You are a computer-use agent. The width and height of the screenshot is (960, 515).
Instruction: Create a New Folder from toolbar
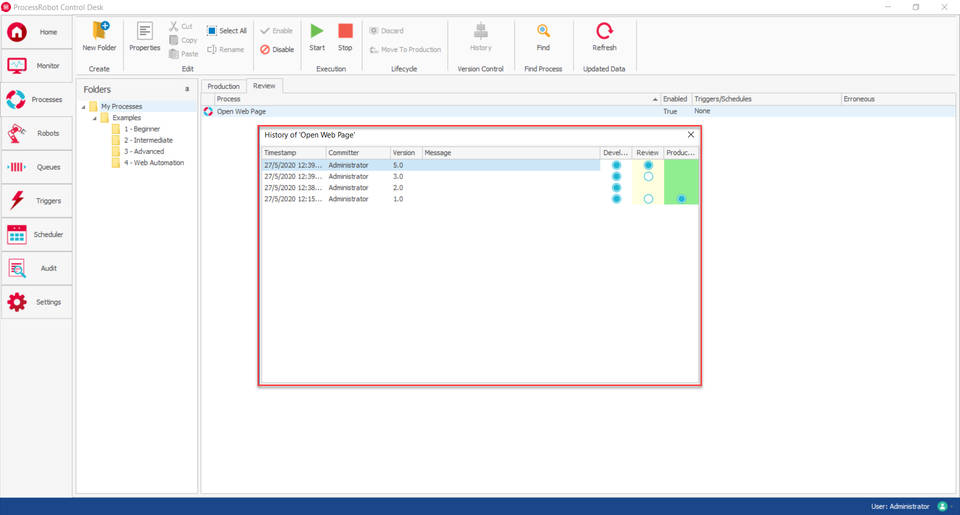click(x=99, y=37)
